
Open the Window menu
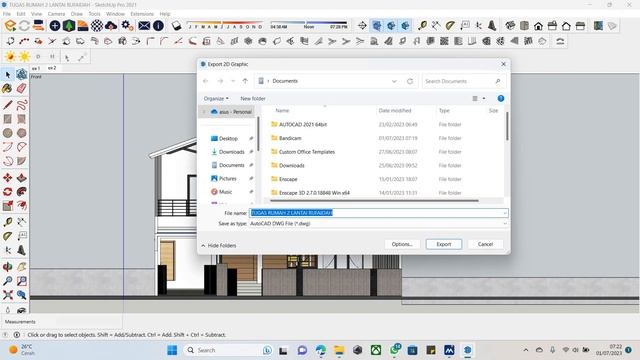pos(115,14)
